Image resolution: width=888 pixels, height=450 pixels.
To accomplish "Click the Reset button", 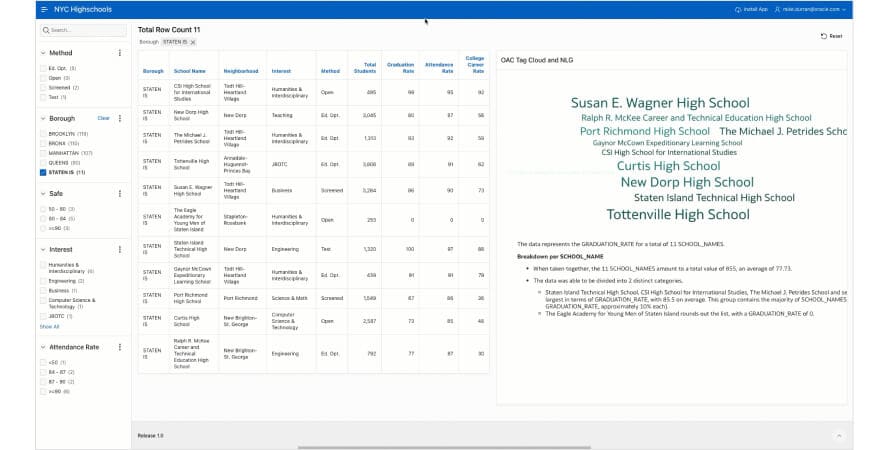I will point(830,36).
